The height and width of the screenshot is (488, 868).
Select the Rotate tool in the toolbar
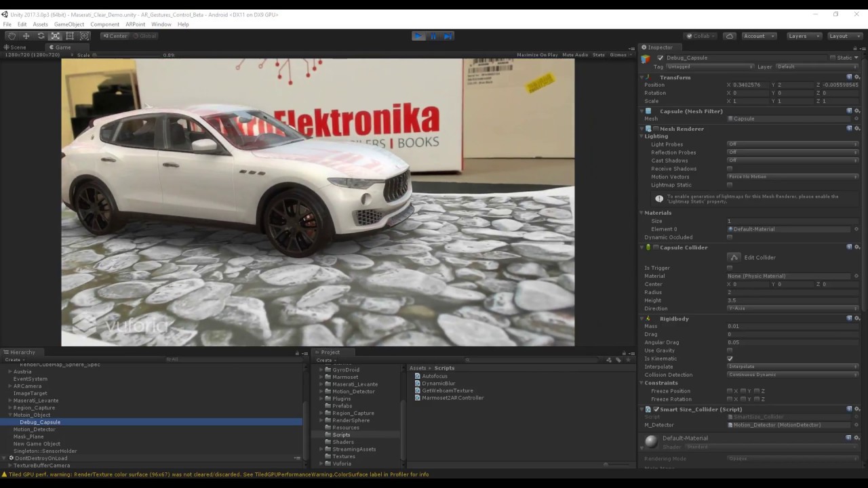[x=41, y=36]
